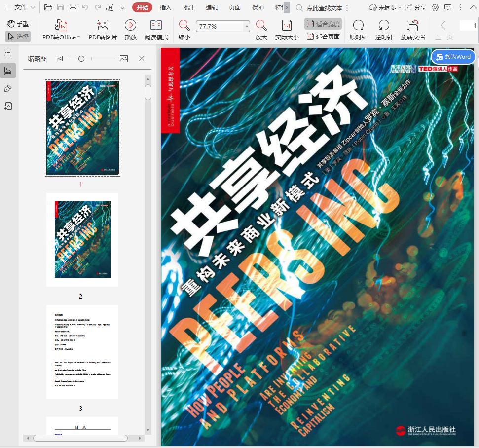Click the thumbnail panel vertical scrollbar handle
This screenshot has height=448, width=479.
click(x=148, y=92)
